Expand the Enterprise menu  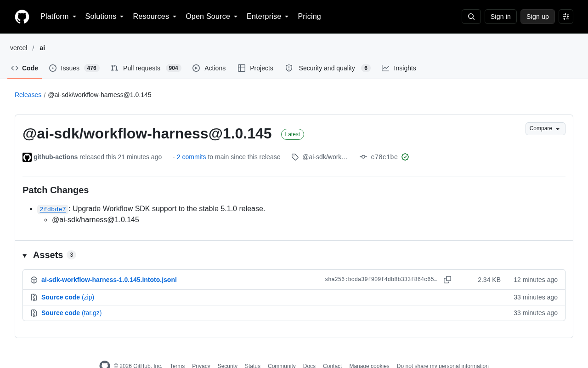pos(268,17)
